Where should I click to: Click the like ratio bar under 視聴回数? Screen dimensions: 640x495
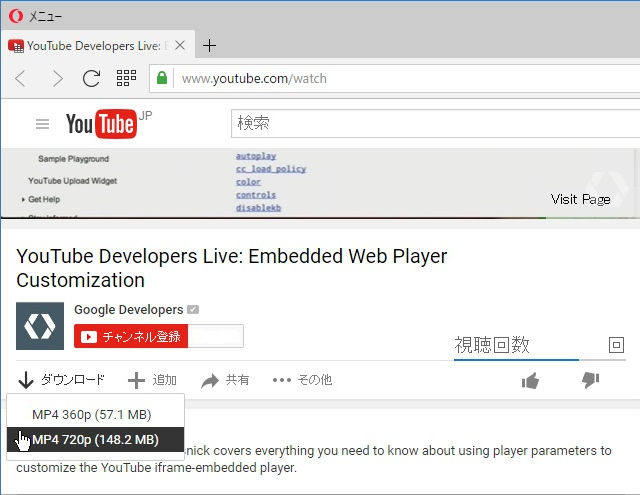pyautogui.click(x=540, y=360)
